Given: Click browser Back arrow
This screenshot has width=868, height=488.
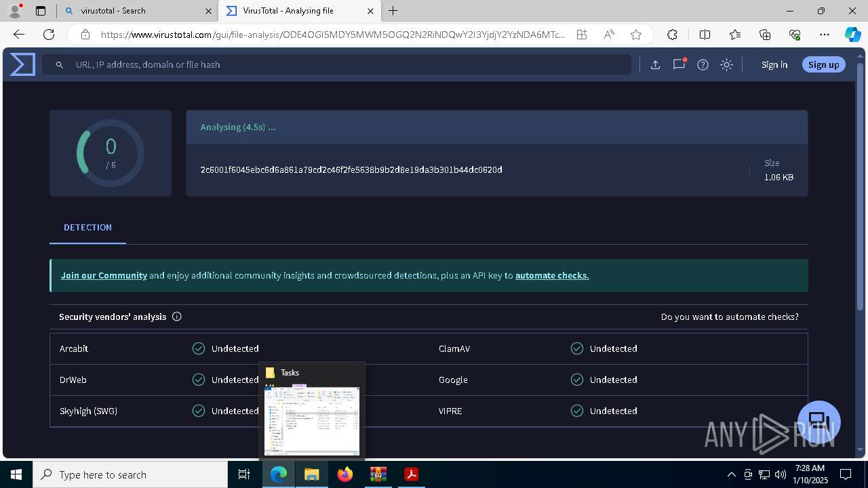Looking at the screenshot, I should point(19,35).
